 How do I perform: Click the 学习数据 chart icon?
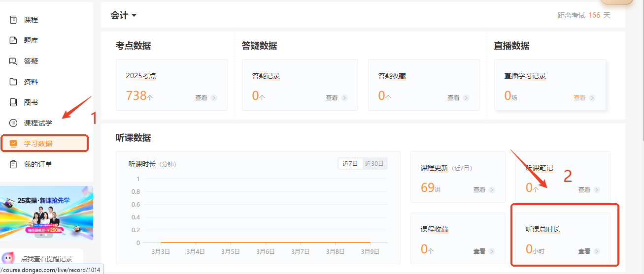coord(13,144)
